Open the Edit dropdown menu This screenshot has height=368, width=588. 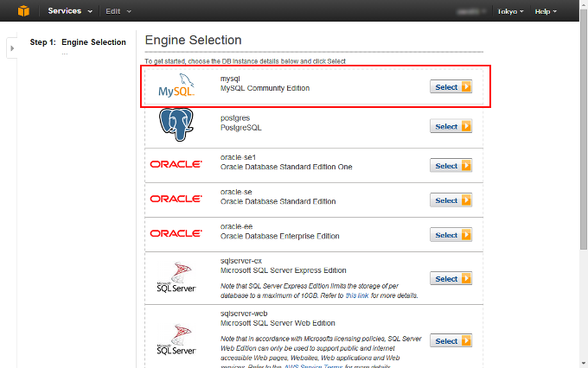click(118, 11)
